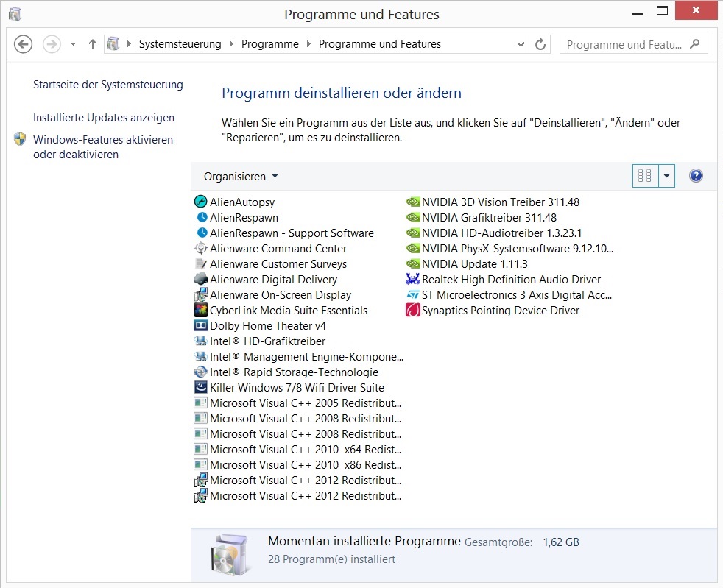Open the Organisieren dropdown menu
The height and width of the screenshot is (588, 723).
coord(241,177)
